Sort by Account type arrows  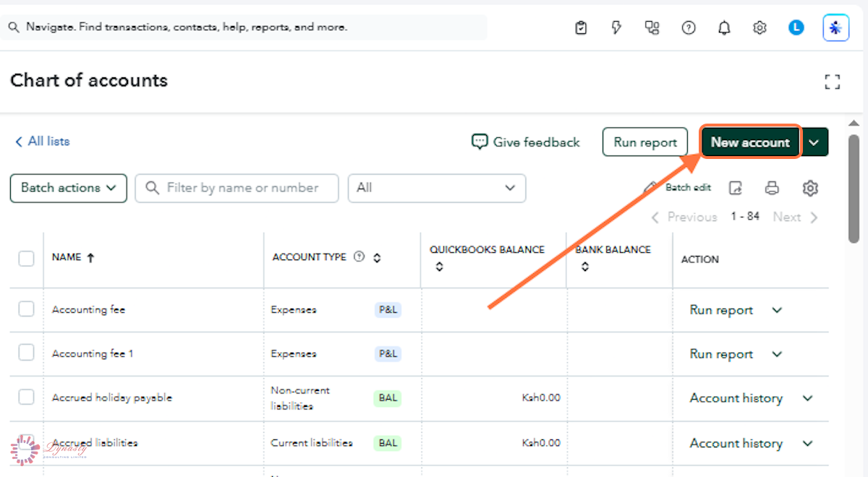point(377,257)
